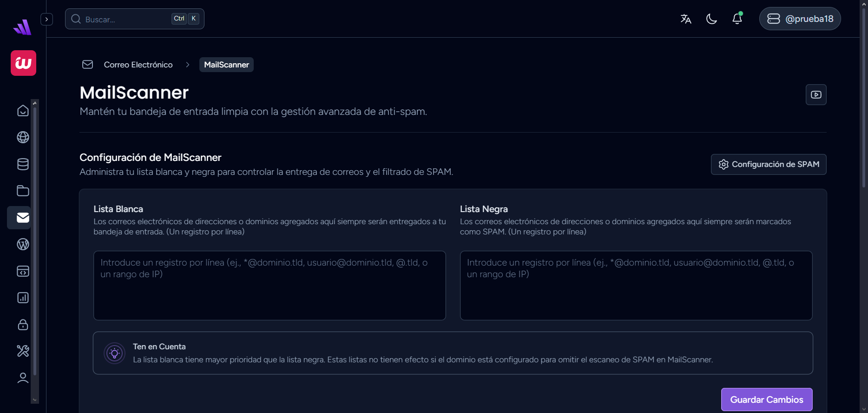Open the file manager folder icon

23,191
